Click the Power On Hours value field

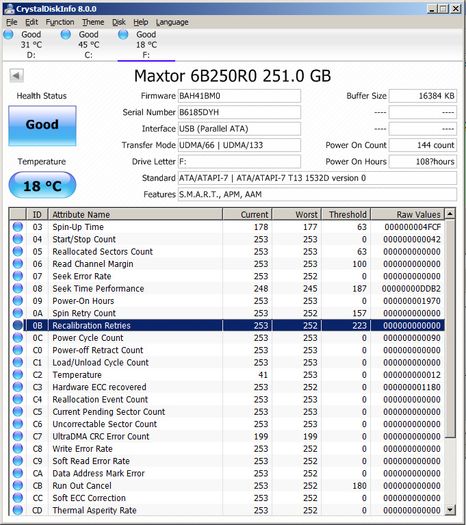(x=423, y=161)
